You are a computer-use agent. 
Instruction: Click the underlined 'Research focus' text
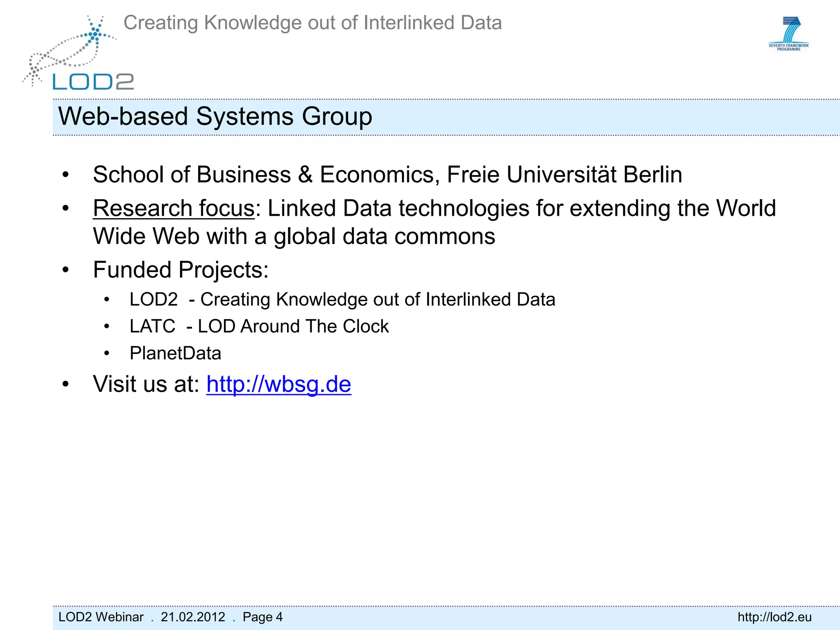coord(174,208)
